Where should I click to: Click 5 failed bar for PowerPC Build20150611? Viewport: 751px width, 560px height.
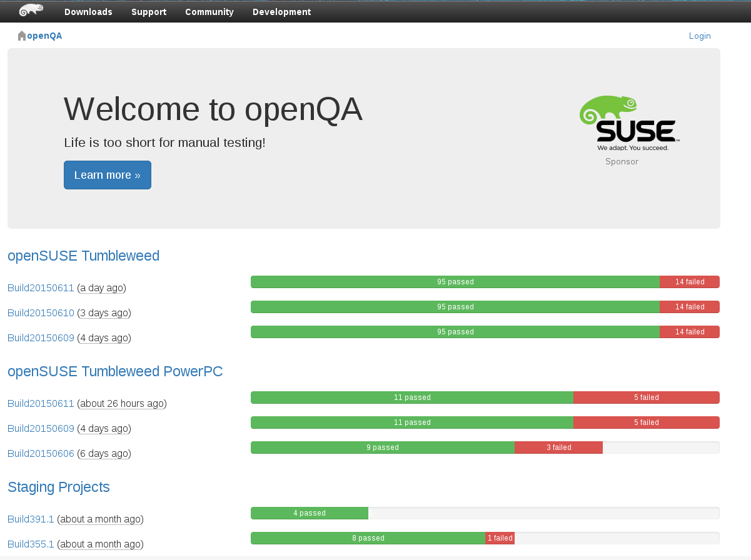point(647,397)
